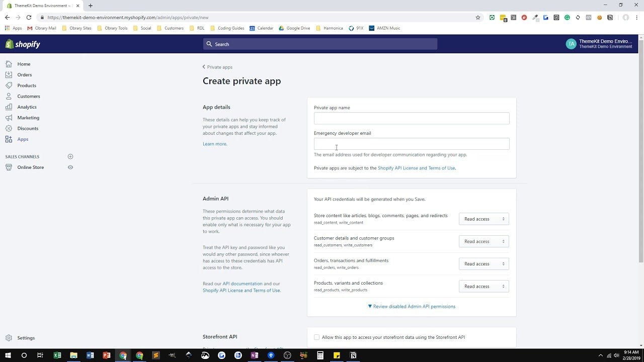
Task: Open the Google Drive bookmark
Action: point(294,28)
